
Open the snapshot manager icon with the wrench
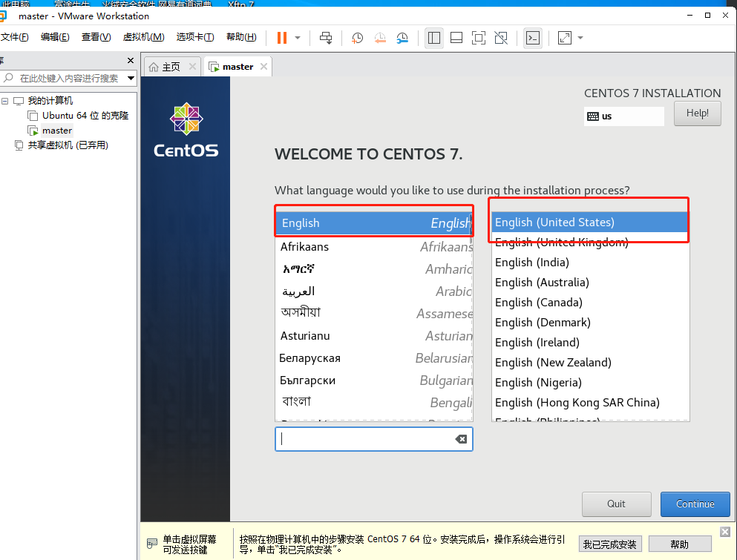(x=402, y=38)
